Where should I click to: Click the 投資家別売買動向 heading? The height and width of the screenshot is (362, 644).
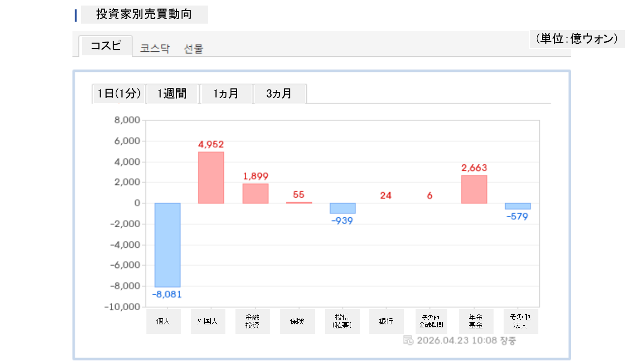pyautogui.click(x=144, y=15)
